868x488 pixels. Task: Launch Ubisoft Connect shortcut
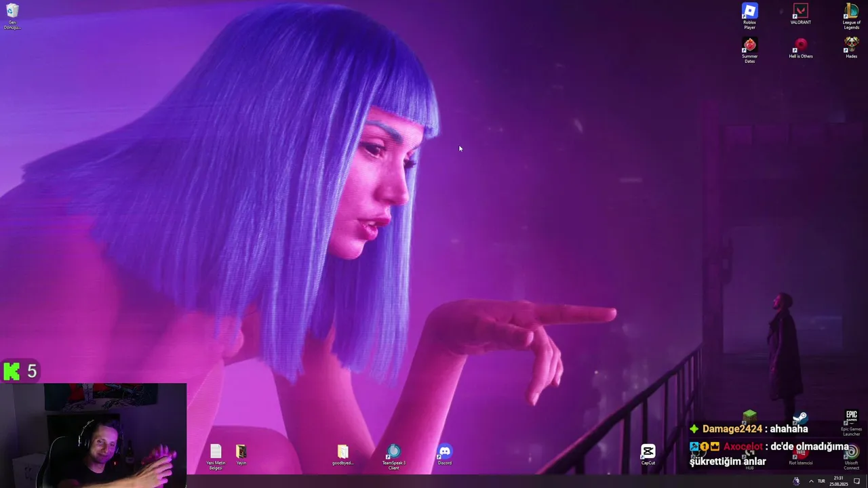851,457
